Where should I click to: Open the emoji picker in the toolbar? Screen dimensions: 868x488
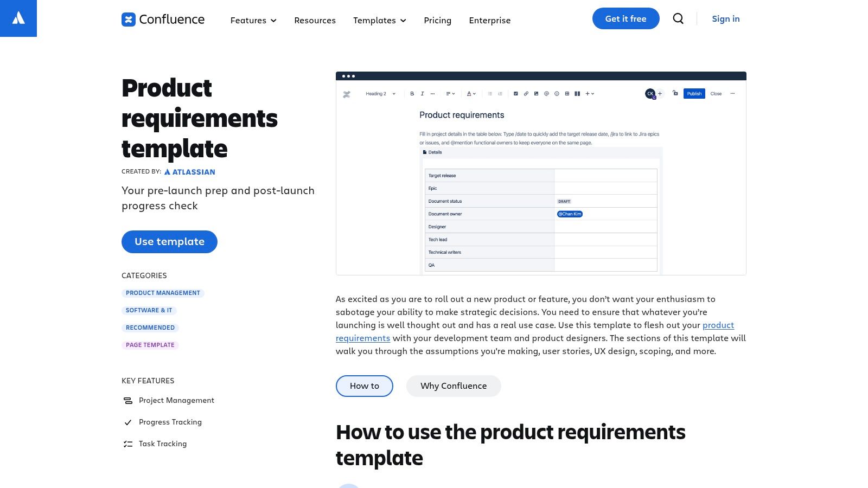557,93
